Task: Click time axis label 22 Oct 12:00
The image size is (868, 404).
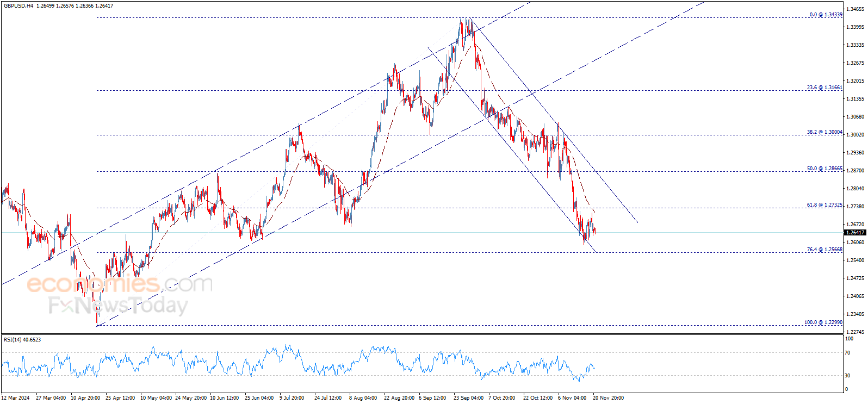Action: tap(538, 398)
